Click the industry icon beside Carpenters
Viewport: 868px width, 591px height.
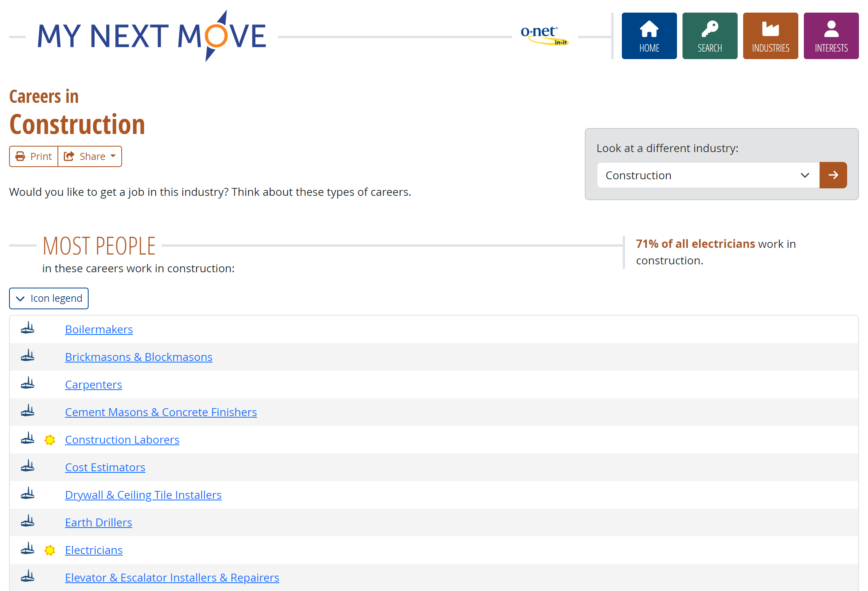[28, 383]
